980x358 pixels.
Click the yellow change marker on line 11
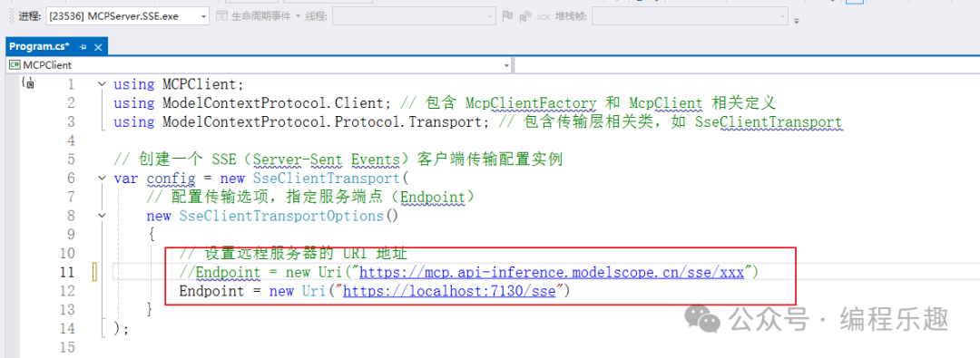click(x=95, y=273)
